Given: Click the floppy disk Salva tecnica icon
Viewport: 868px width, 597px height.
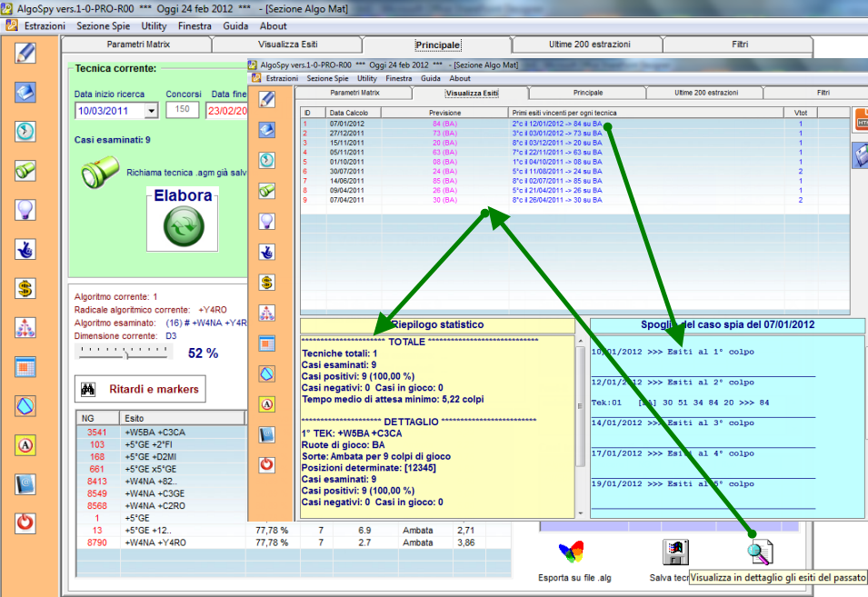Looking at the screenshot, I should pos(675,552).
